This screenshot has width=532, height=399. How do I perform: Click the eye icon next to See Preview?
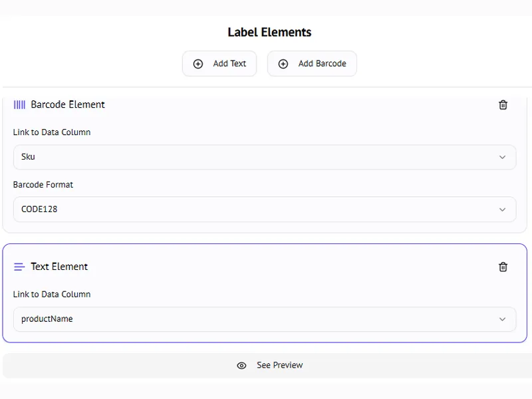[241, 365]
